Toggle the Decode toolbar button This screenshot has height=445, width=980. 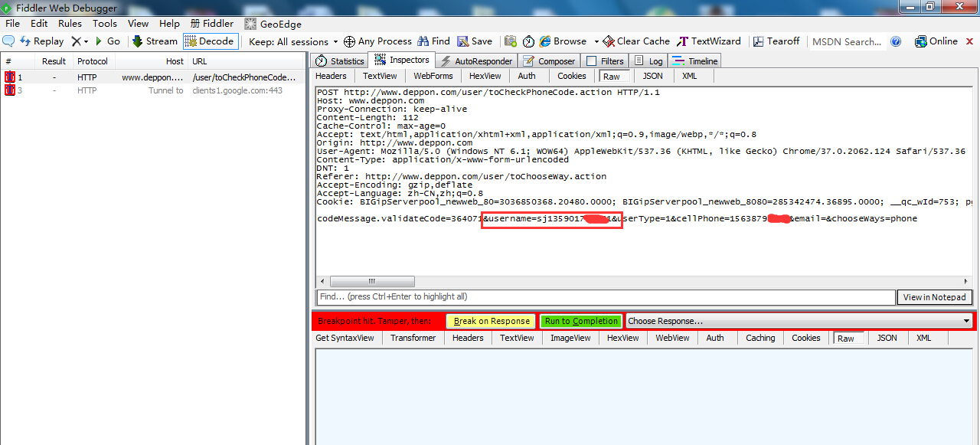coord(211,41)
